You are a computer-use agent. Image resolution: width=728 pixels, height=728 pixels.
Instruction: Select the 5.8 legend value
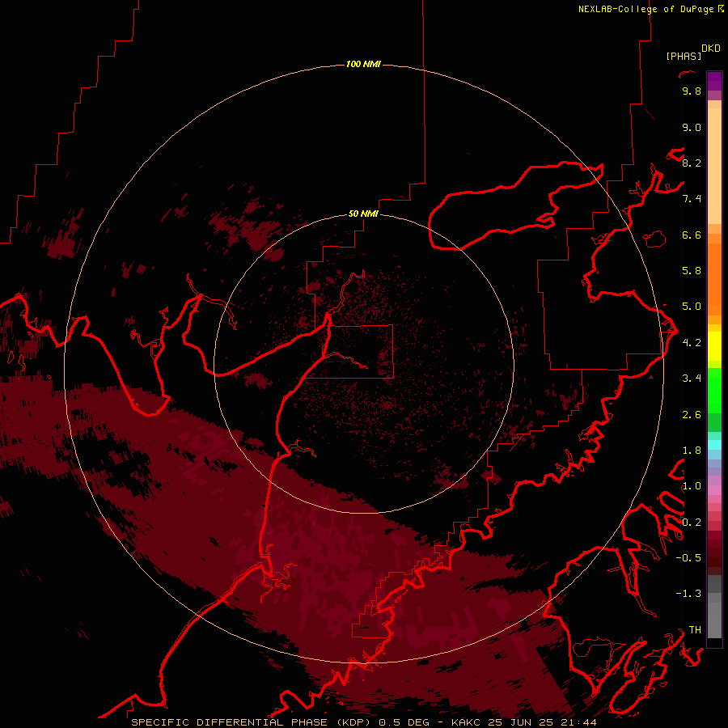click(x=692, y=271)
